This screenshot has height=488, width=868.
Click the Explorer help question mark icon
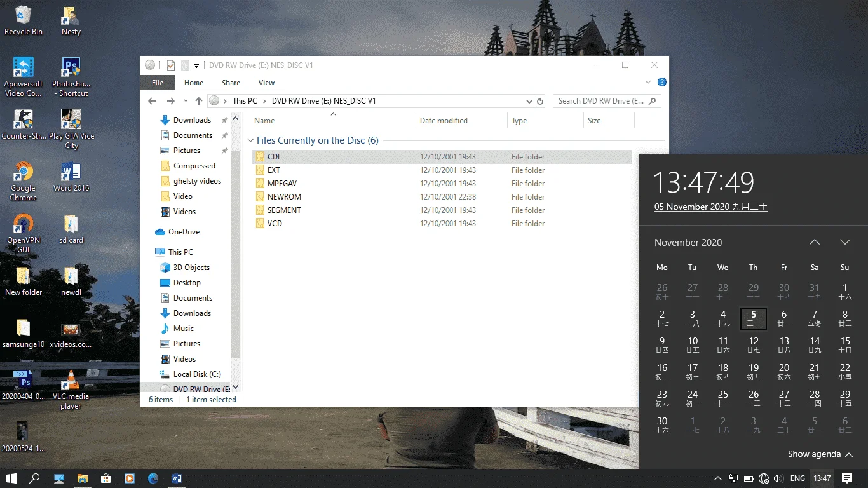click(x=661, y=83)
